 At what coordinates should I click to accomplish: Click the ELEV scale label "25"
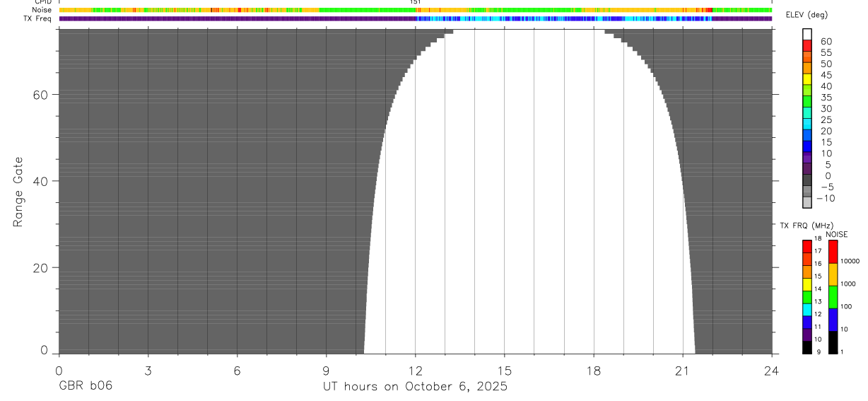click(x=826, y=120)
